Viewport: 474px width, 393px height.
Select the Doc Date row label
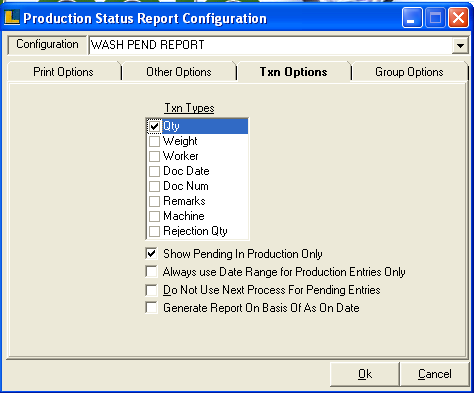tap(186, 171)
